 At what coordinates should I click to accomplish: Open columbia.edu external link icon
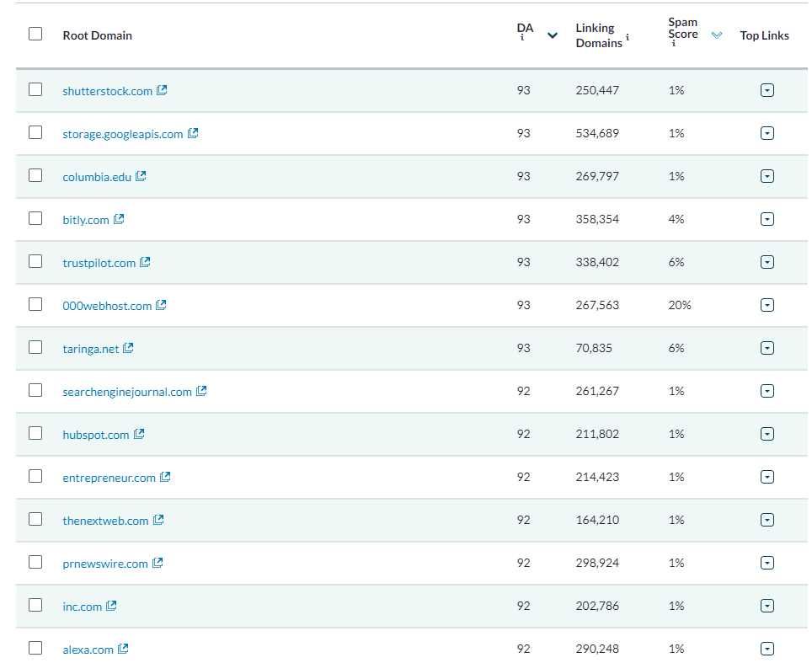click(141, 176)
